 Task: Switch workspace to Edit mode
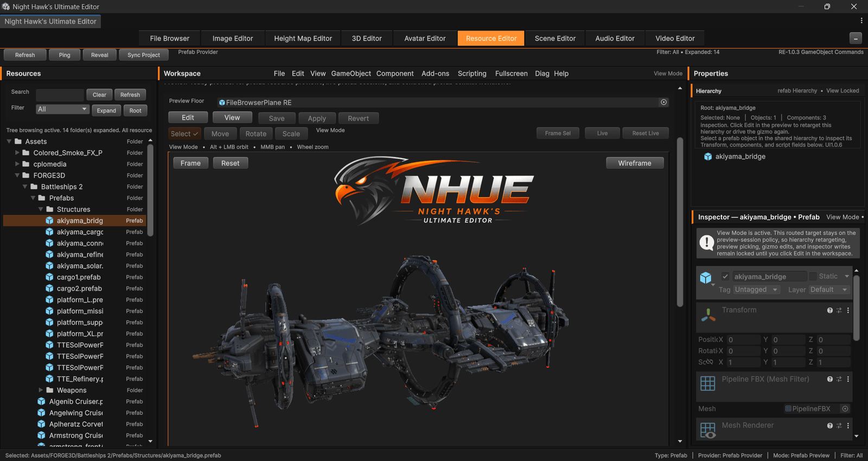coord(188,118)
